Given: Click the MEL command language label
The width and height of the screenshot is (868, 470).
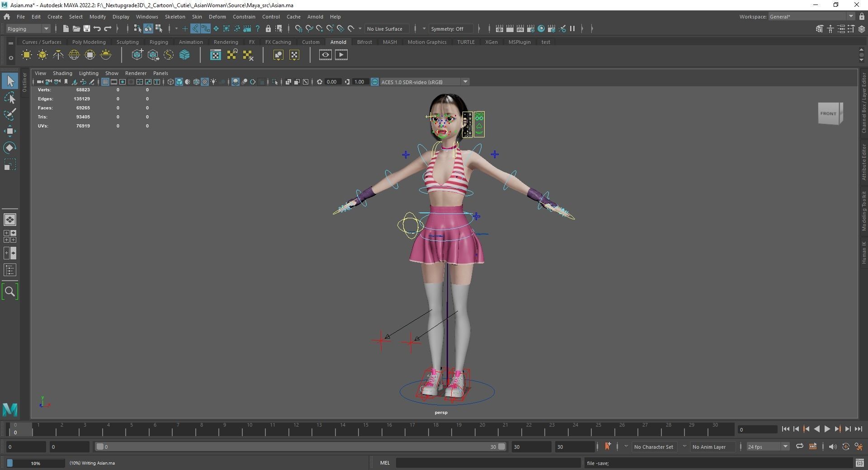Looking at the screenshot, I should 385,463.
